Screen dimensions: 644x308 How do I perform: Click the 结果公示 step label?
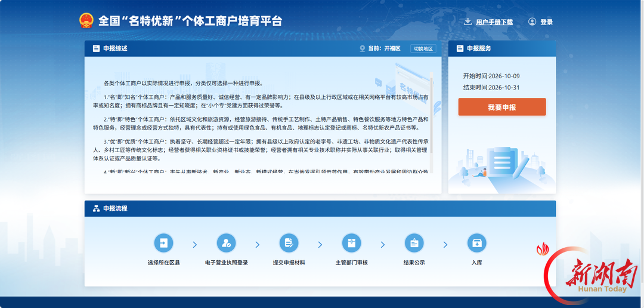click(414, 263)
